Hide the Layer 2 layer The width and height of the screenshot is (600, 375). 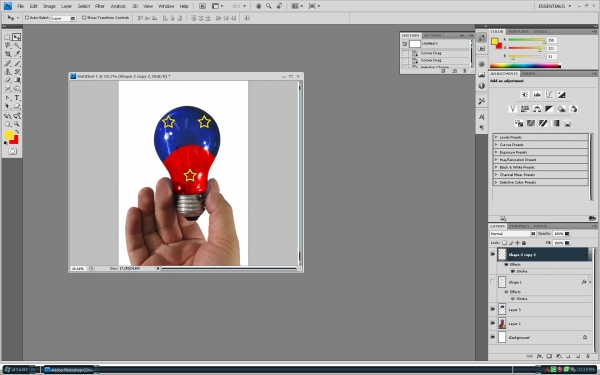pyautogui.click(x=492, y=323)
